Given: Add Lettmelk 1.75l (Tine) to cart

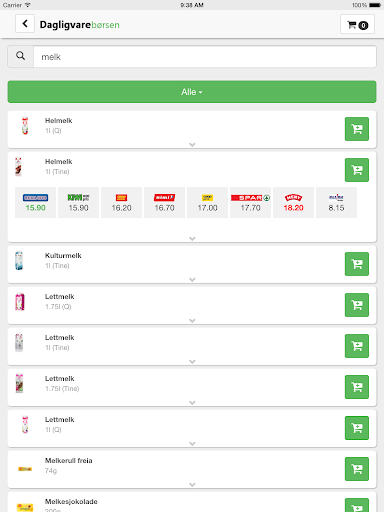Looking at the screenshot, I should point(357,387).
